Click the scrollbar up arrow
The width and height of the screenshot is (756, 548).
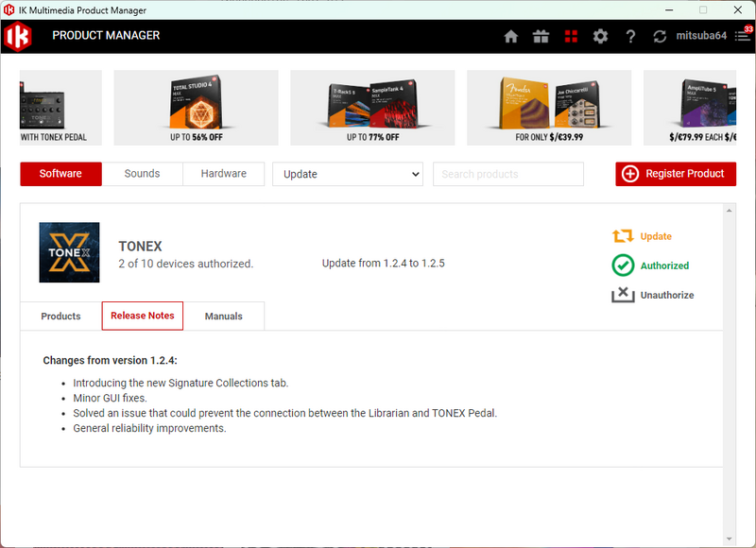[x=729, y=210]
